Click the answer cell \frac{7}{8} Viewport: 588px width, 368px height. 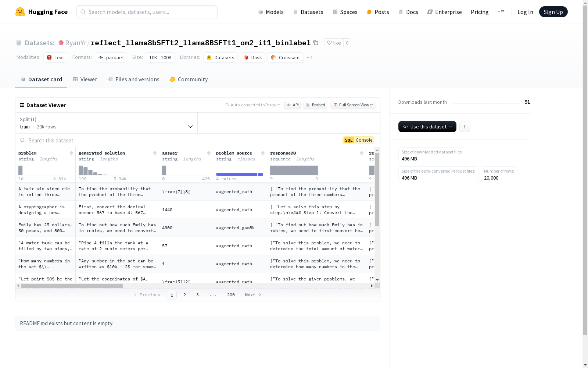(x=186, y=192)
